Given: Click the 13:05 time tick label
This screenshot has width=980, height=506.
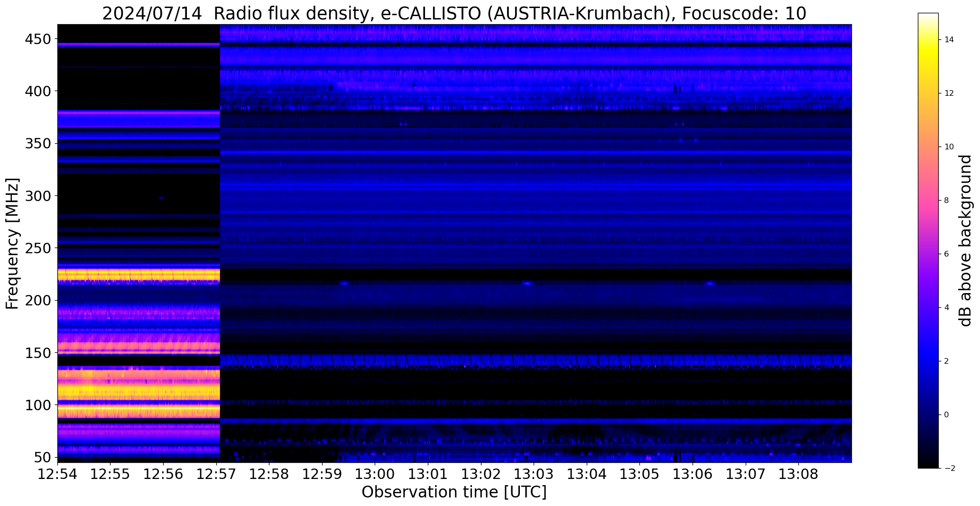Looking at the screenshot, I should (x=639, y=473).
